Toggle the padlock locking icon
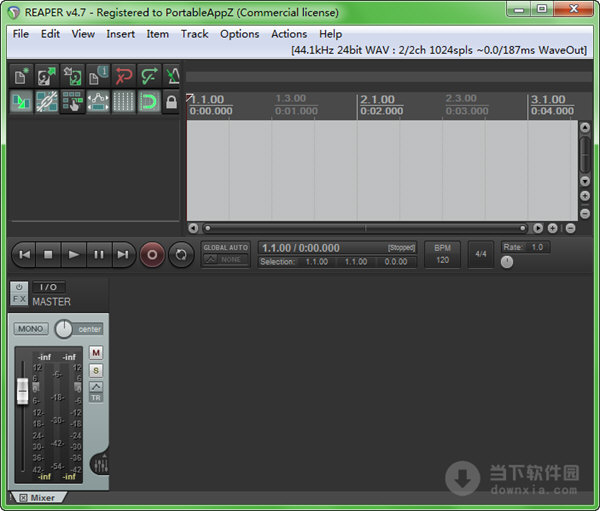Image resolution: width=600 pixels, height=511 pixels. tap(171, 102)
